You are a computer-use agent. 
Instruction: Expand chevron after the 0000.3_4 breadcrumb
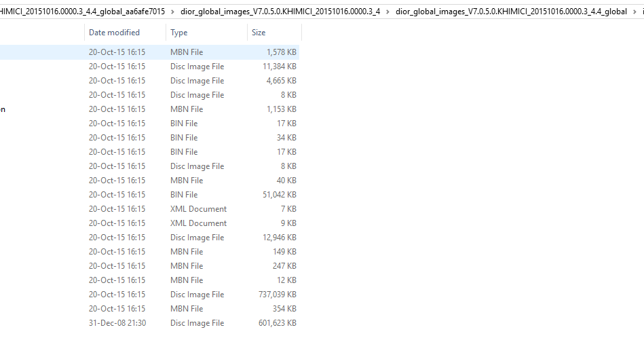[387, 12]
